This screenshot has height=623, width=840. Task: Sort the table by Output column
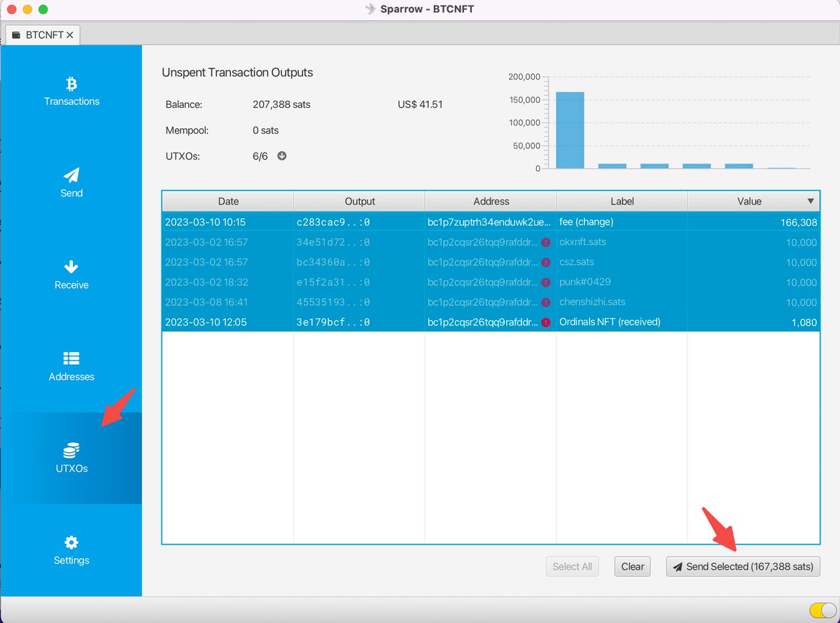pos(360,201)
